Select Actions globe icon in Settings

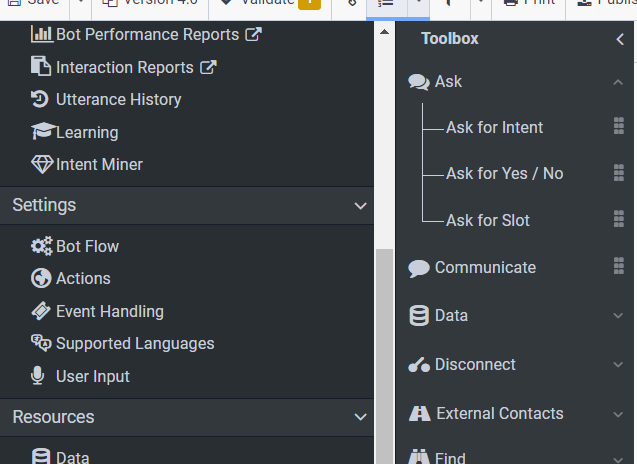tap(41, 278)
